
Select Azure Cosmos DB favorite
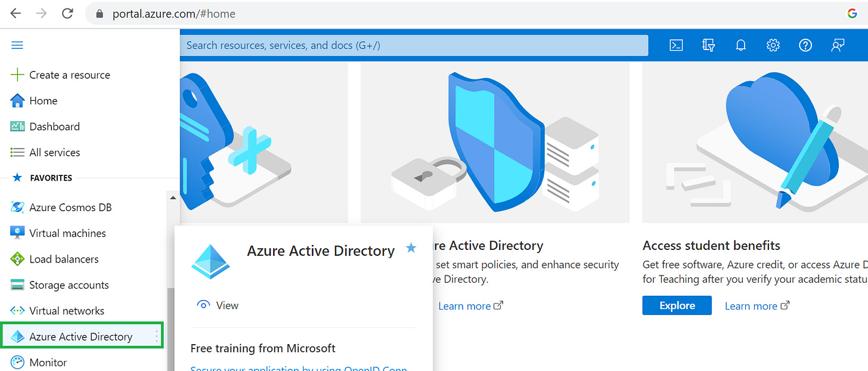(x=70, y=207)
